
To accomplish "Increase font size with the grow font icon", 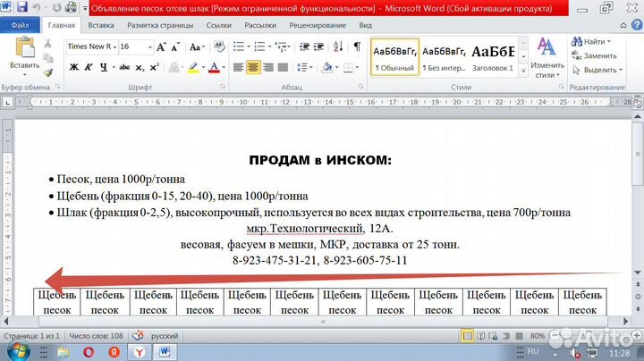I will [161, 46].
